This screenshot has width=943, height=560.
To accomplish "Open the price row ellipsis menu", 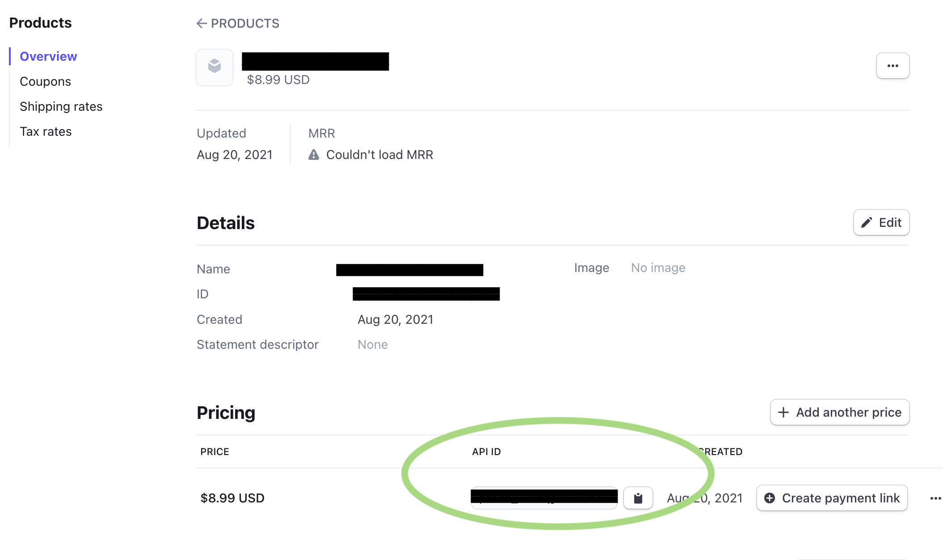I will (935, 498).
